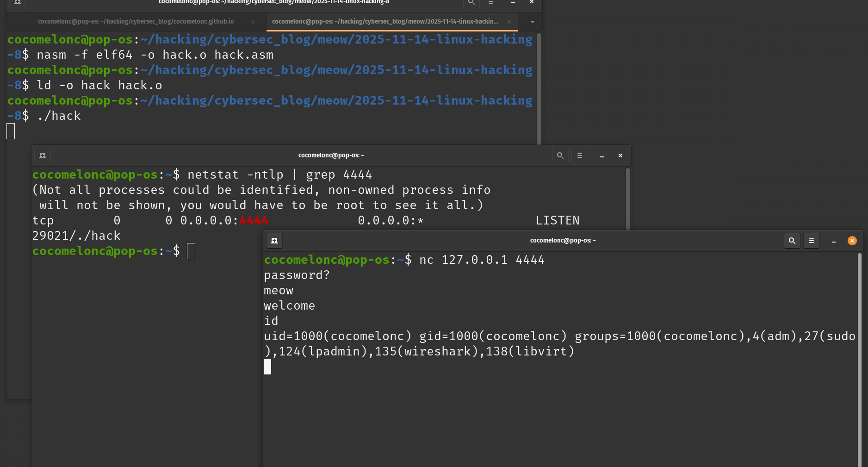Open the hamburger menu of the netstat terminal
Image resolution: width=868 pixels, height=467 pixels.
click(579, 156)
